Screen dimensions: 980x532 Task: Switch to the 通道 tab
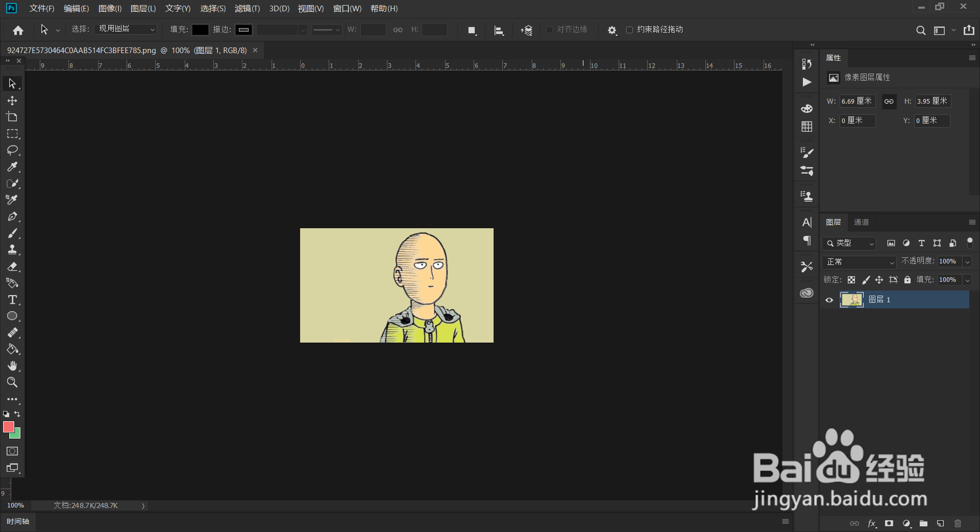(x=861, y=222)
